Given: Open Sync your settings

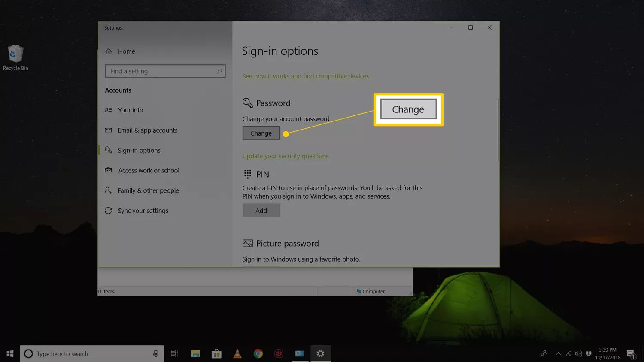Looking at the screenshot, I should [143, 211].
